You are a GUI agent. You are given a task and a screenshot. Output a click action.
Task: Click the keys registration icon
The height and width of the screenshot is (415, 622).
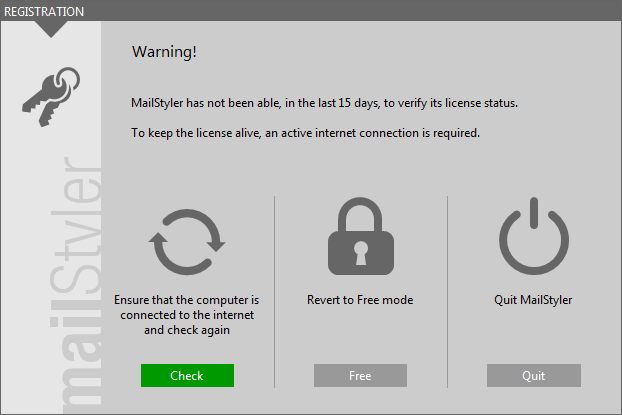[51, 96]
